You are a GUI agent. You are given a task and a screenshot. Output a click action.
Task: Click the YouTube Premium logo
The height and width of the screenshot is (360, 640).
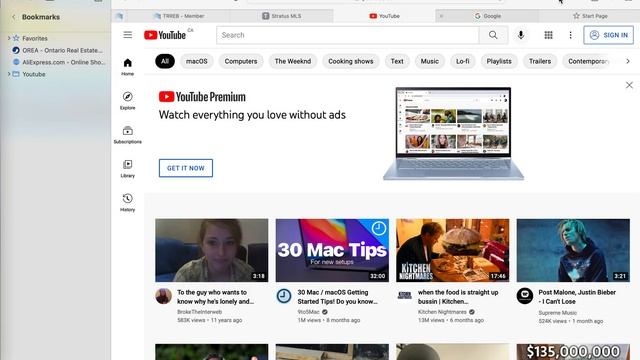click(x=202, y=97)
